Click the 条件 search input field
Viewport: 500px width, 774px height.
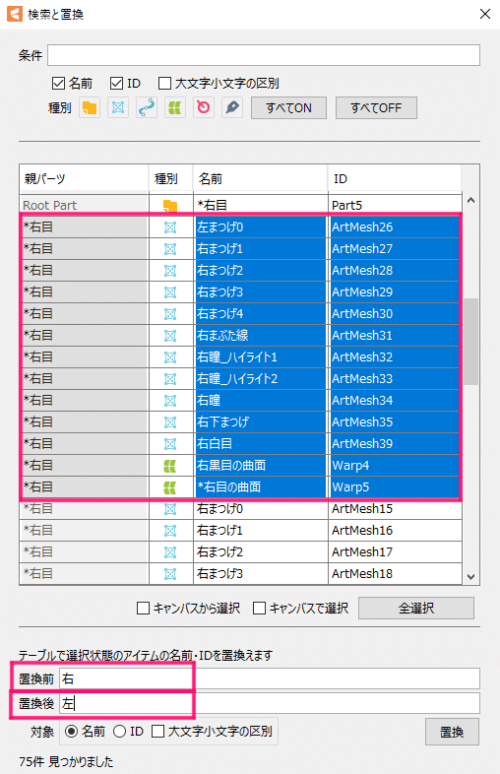264,55
